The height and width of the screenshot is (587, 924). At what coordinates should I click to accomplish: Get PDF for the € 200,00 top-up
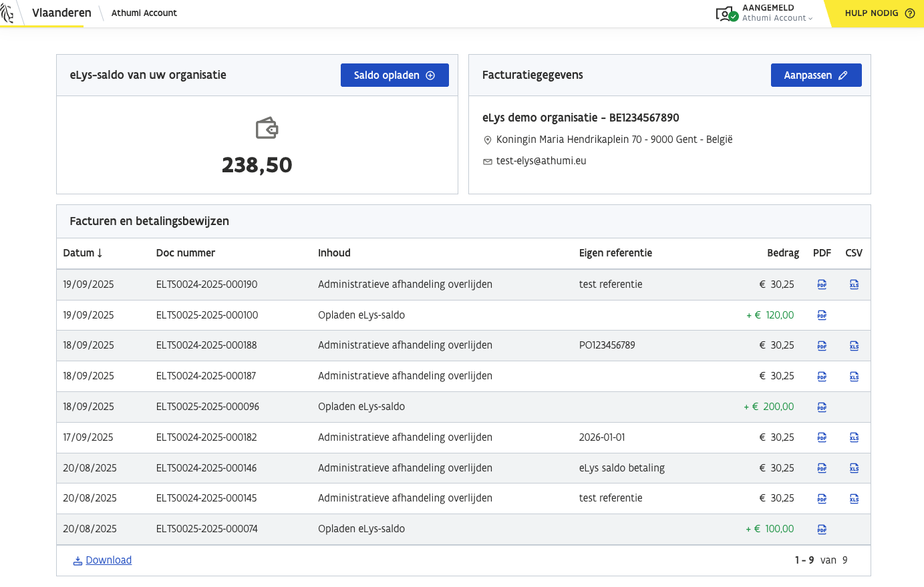pyautogui.click(x=822, y=407)
